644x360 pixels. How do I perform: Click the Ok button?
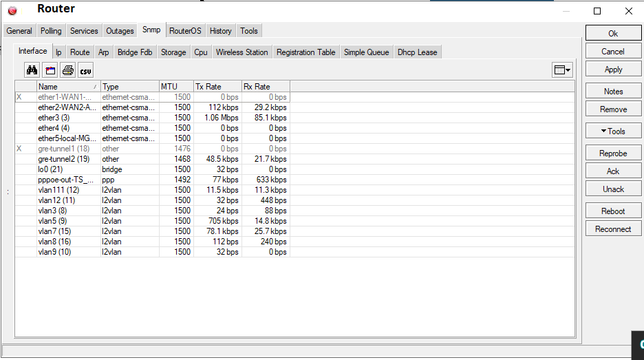(613, 33)
